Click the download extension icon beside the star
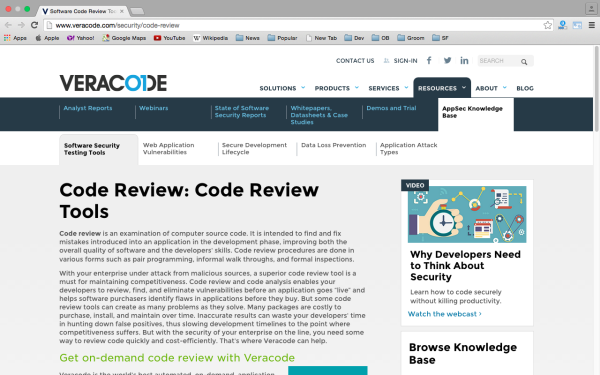 tap(562, 25)
